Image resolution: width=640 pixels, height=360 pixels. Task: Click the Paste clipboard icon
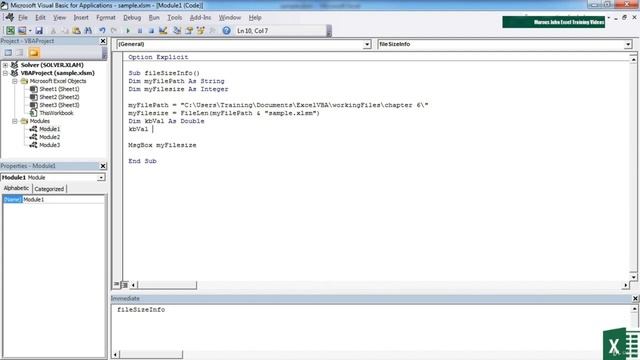(x=76, y=31)
